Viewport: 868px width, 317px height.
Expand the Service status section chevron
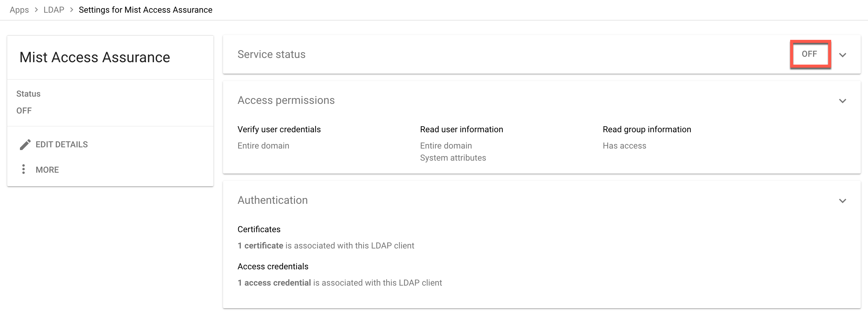coord(842,55)
